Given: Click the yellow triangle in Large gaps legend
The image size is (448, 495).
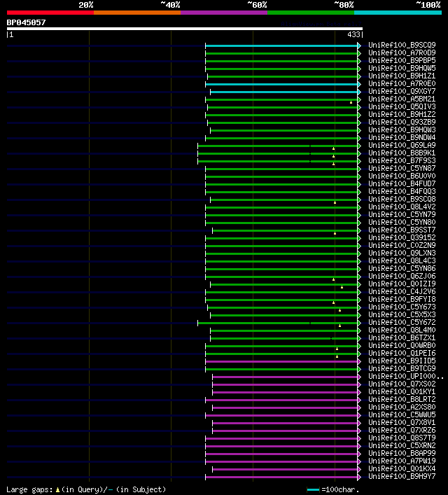Looking at the screenshot, I should [57, 490].
